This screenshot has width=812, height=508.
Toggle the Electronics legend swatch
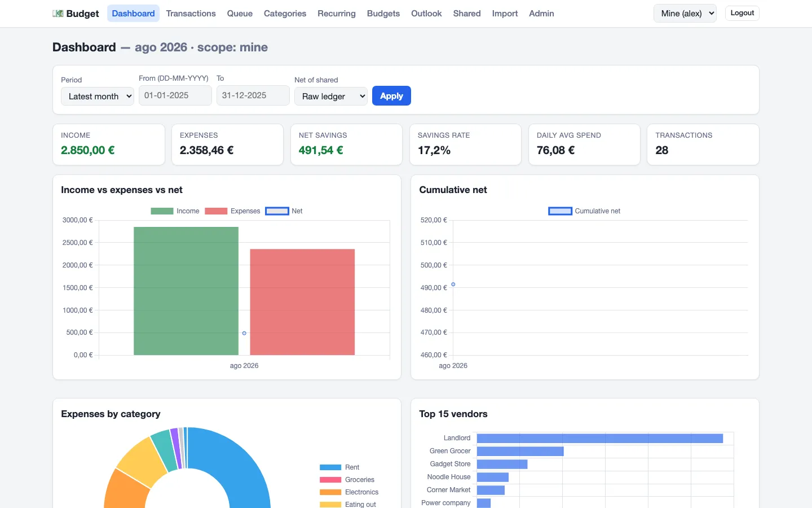pyautogui.click(x=330, y=492)
